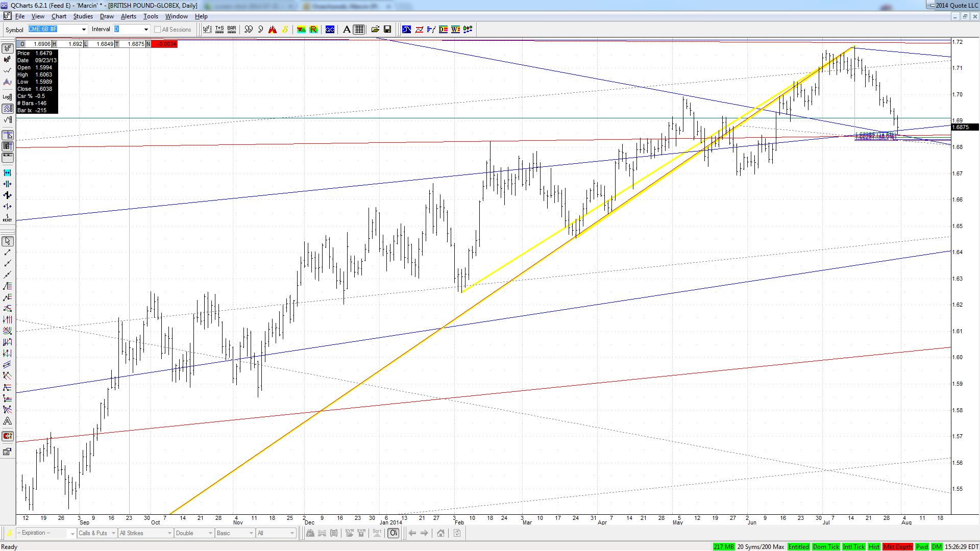The width and height of the screenshot is (980, 551).
Task: Click the forward arrow in bottom toolbar
Action: [x=425, y=533]
